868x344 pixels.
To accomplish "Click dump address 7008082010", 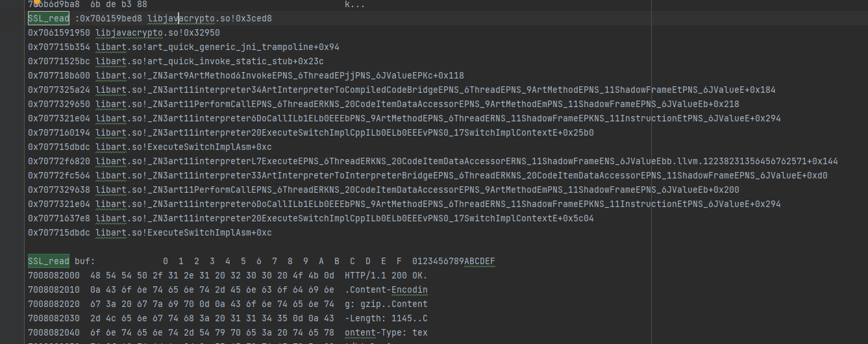I will (54, 289).
